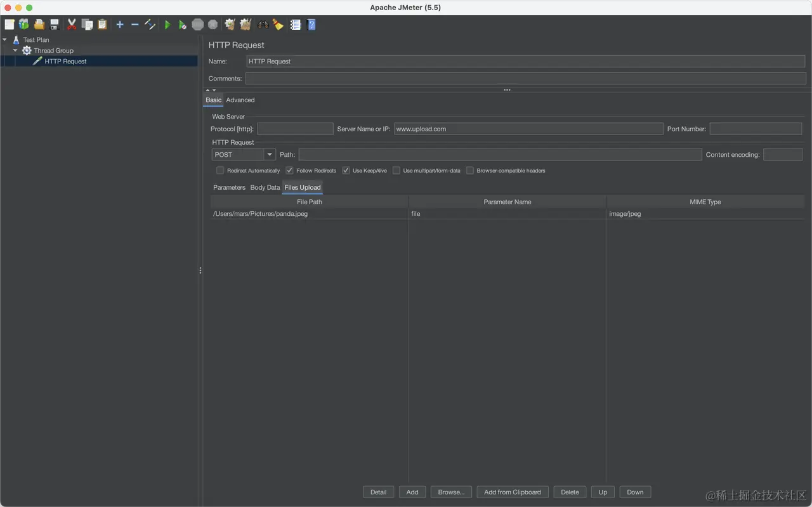Open the Function Helper list icon
The width and height of the screenshot is (812, 507).
click(296, 25)
